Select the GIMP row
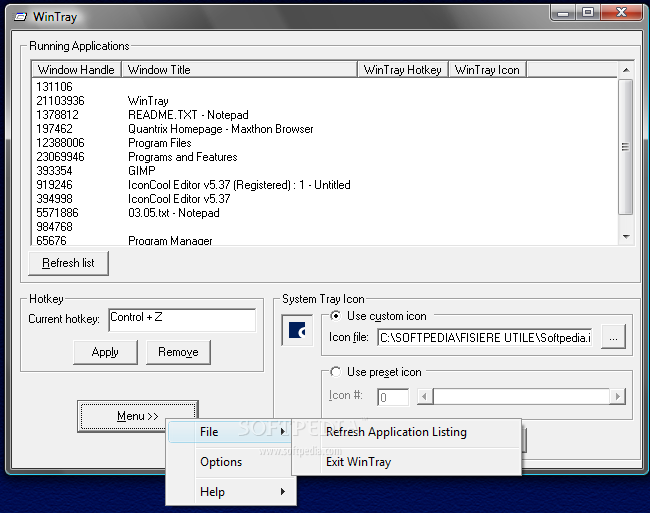The width and height of the screenshot is (650, 513). pyautogui.click(x=324, y=171)
